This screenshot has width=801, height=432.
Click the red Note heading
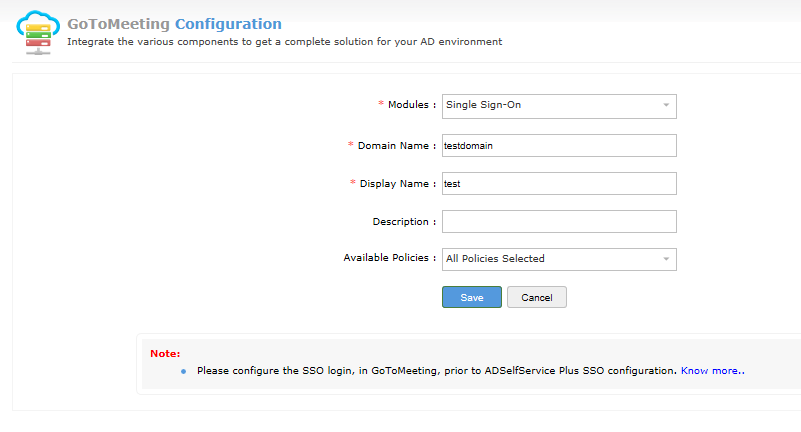click(x=165, y=353)
